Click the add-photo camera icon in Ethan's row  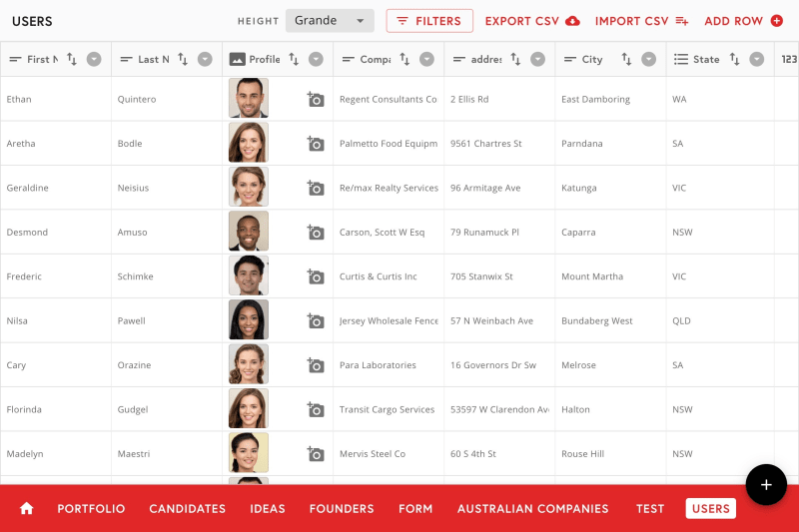(x=316, y=99)
